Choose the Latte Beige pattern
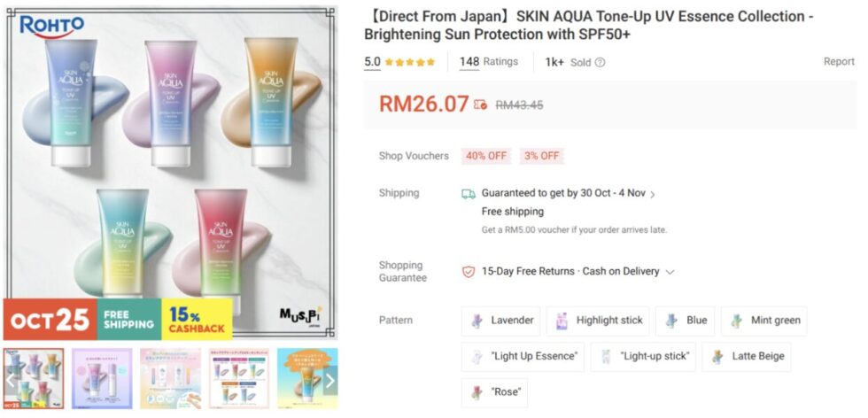The height and width of the screenshot is (418, 868). 746,357
